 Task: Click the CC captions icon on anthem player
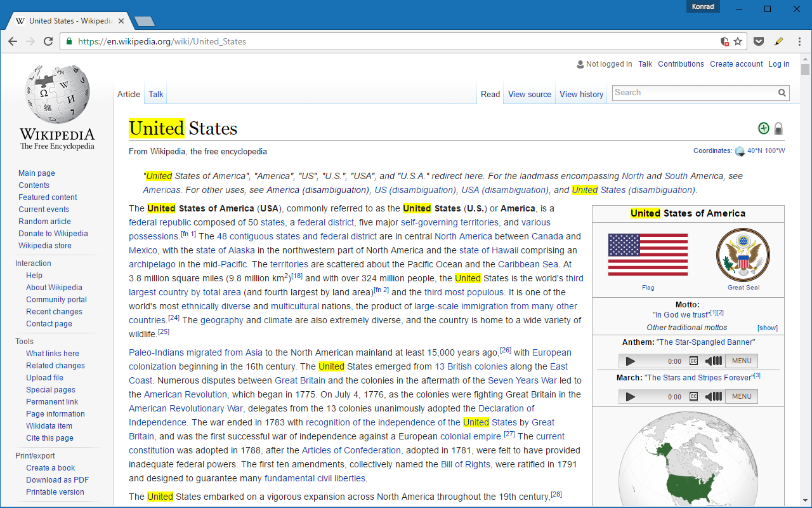pyautogui.click(x=693, y=361)
